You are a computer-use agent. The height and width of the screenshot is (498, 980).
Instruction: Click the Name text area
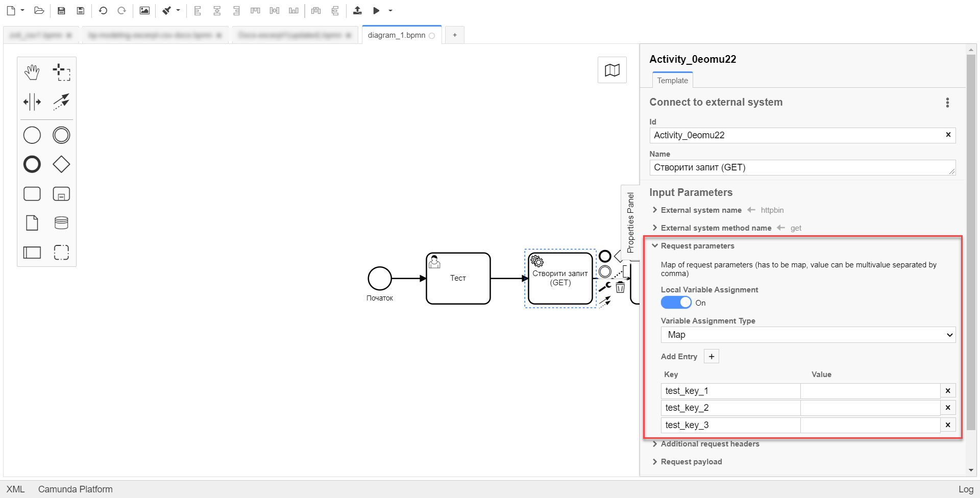tap(802, 167)
